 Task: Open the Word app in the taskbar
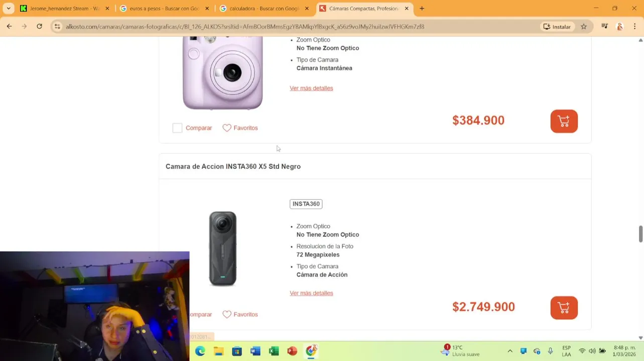[255, 351]
